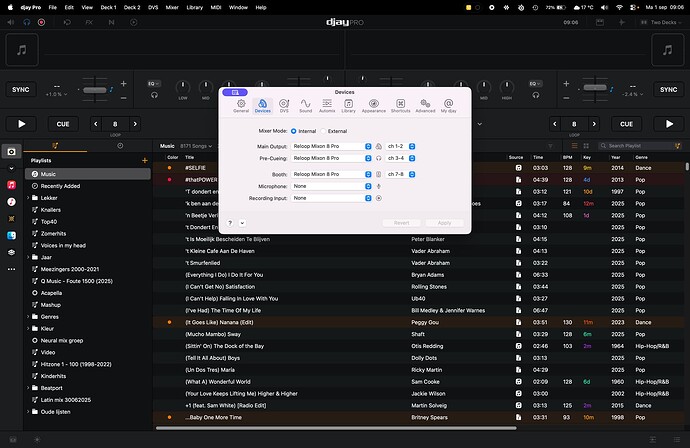Decrease right deck loop length
The image size is (690, 448).
pyautogui.click(x=554, y=124)
